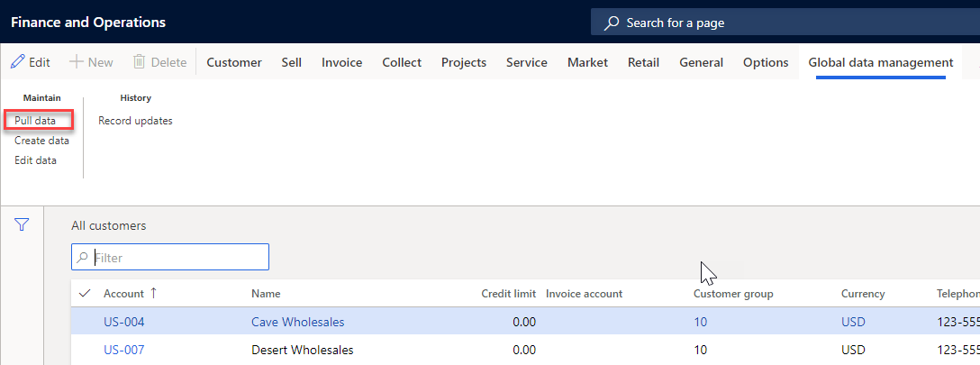Image resolution: width=980 pixels, height=365 pixels.
Task: Open the Service tab
Action: click(527, 62)
